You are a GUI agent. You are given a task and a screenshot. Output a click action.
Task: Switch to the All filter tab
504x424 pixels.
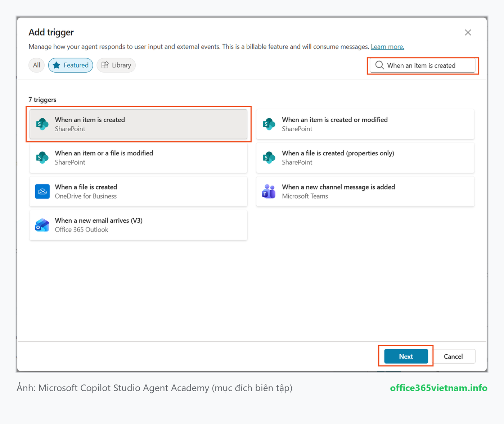pos(36,65)
